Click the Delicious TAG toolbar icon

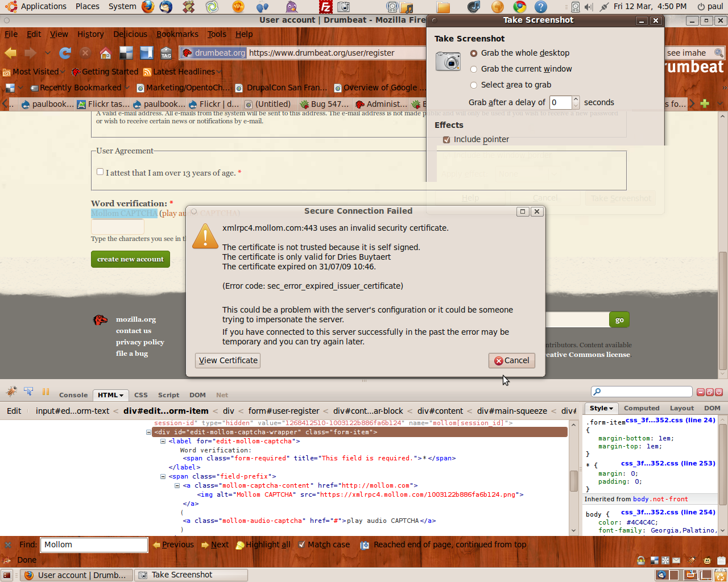[x=166, y=53]
